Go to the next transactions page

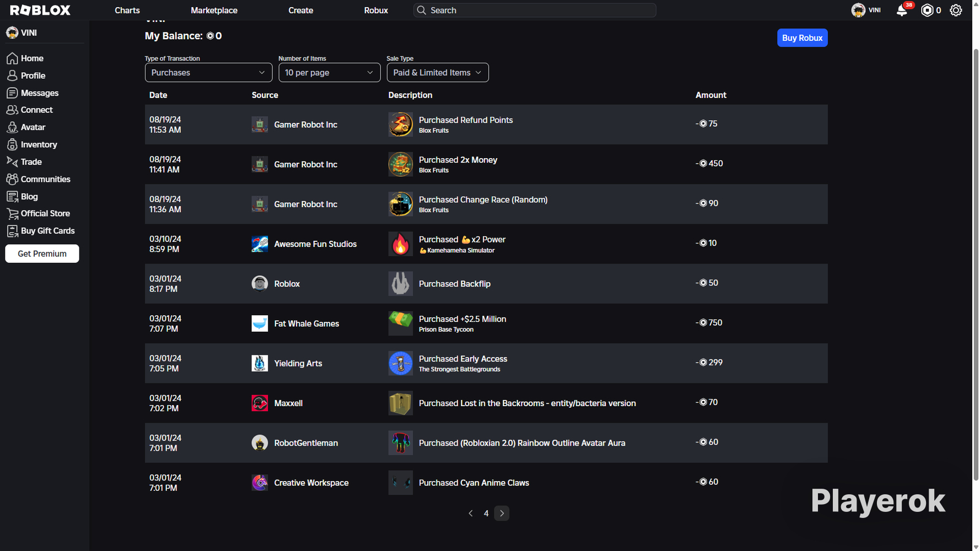pyautogui.click(x=502, y=514)
